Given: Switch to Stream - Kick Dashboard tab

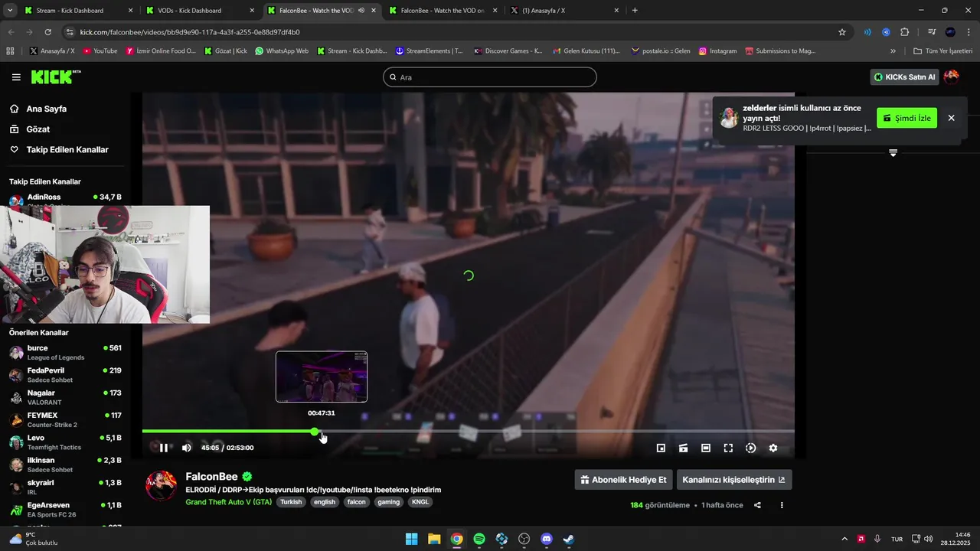Looking at the screenshot, I should [78, 11].
